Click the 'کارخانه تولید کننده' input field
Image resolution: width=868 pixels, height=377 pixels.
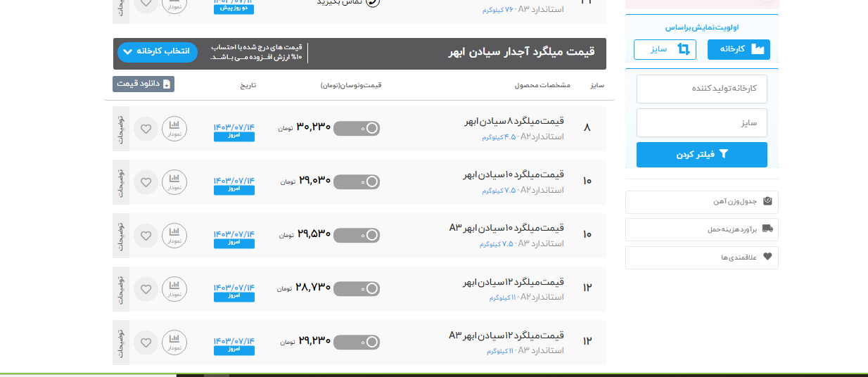point(701,89)
